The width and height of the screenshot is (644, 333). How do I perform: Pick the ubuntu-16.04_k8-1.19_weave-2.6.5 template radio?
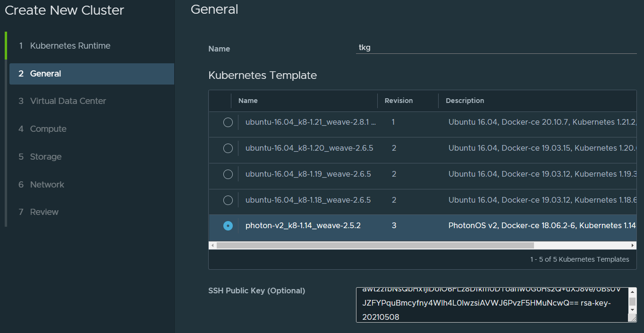[228, 174]
